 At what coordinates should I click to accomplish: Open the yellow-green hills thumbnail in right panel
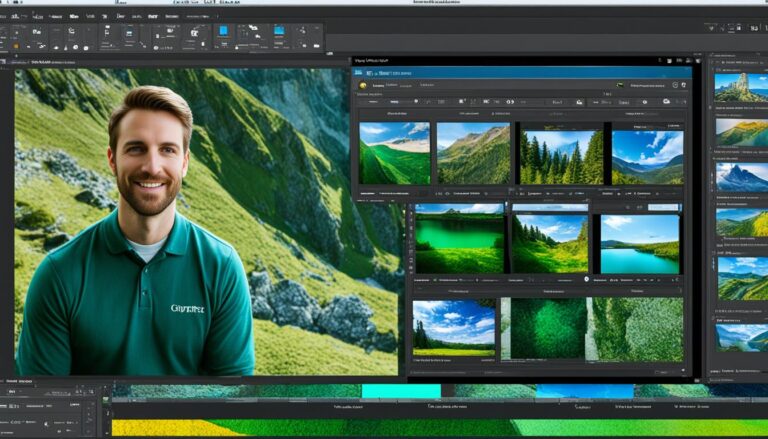pyautogui.click(x=742, y=132)
